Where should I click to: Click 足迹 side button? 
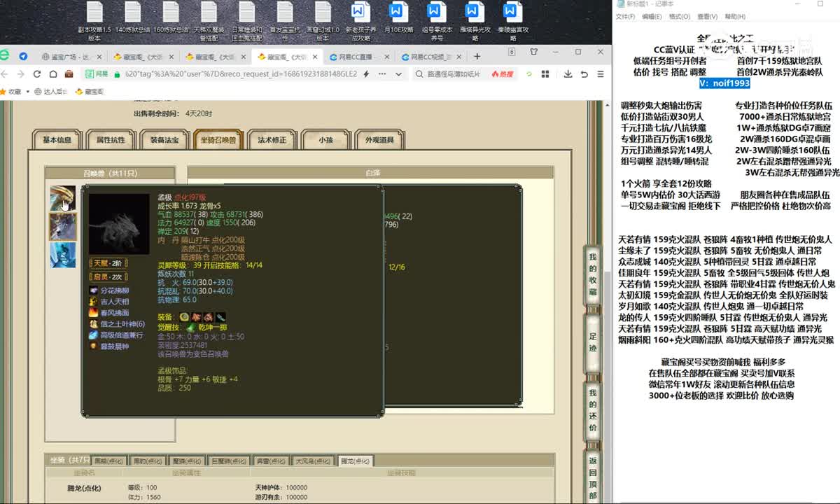(x=592, y=342)
